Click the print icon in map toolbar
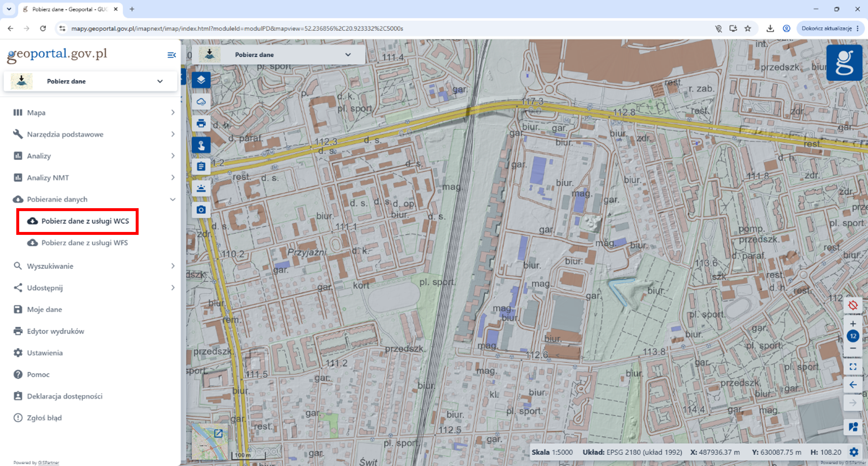The image size is (868, 466). (x=201, y=123)
